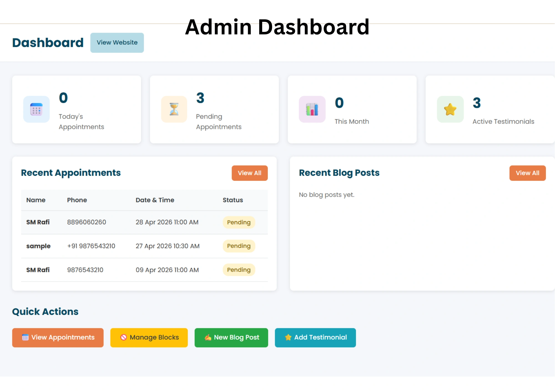Click phone number 9876543210 in last row

click(x=85, y=270)
